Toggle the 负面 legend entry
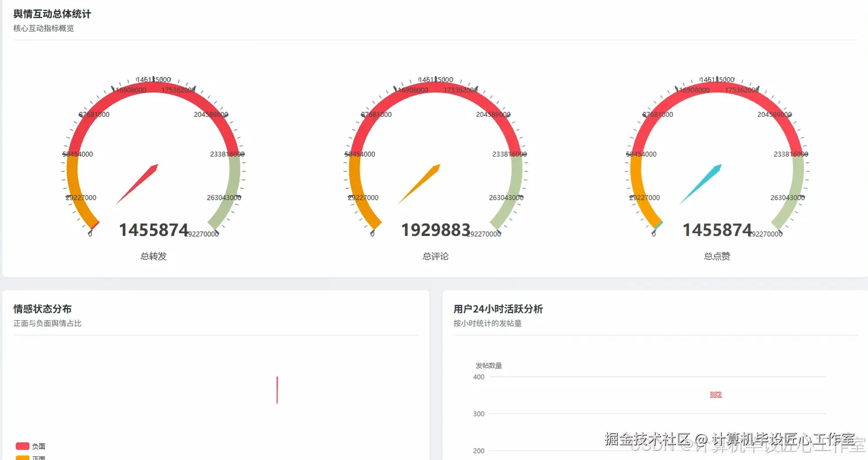The image size is (868, 460). click(32, 446)
